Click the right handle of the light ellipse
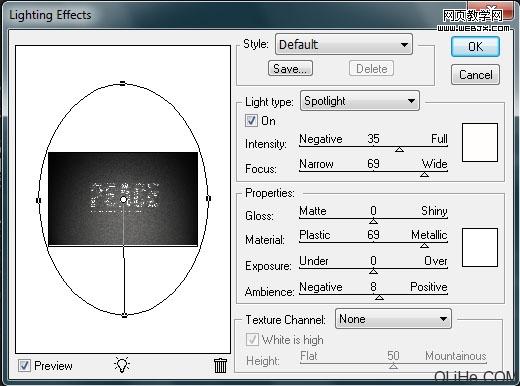 coord(208,198)
